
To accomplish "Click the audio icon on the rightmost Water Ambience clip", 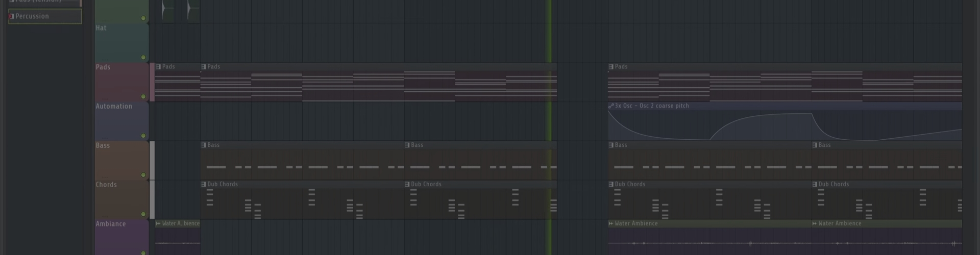I will pos(815,223).
